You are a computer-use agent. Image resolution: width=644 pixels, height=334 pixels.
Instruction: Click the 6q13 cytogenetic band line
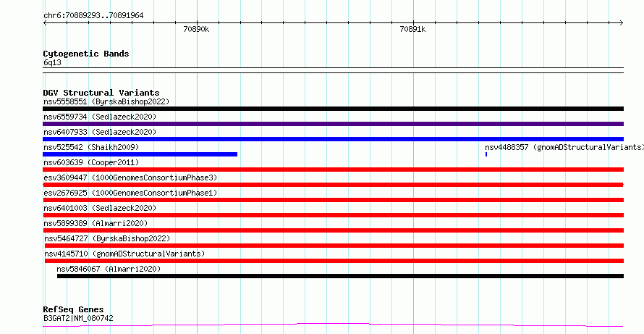click(x=333, y=70)
